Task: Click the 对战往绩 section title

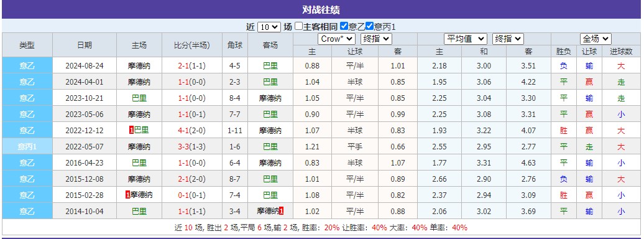Action: click(x=321, y=10)
